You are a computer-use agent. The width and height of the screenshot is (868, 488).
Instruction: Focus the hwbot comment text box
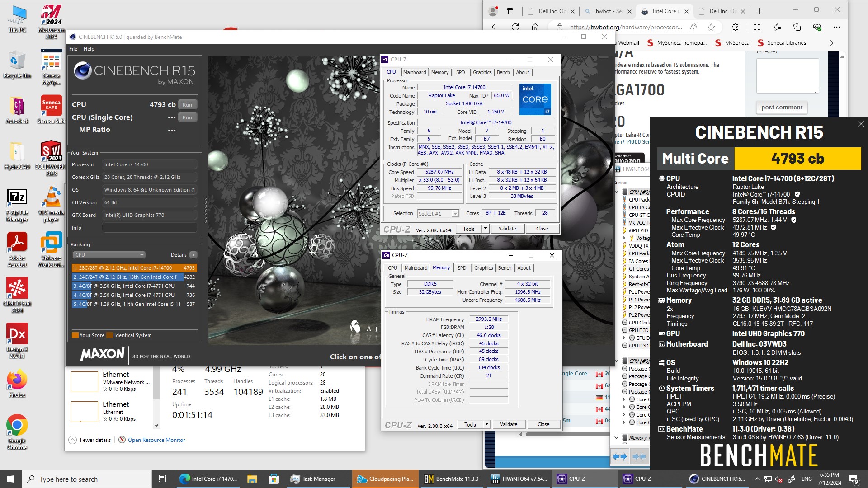788,76
